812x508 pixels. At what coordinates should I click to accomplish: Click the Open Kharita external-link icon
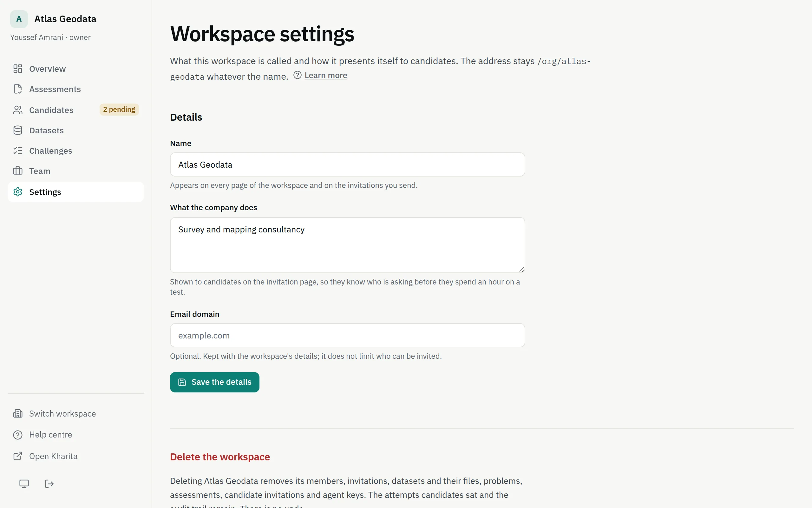pos(18,456)
